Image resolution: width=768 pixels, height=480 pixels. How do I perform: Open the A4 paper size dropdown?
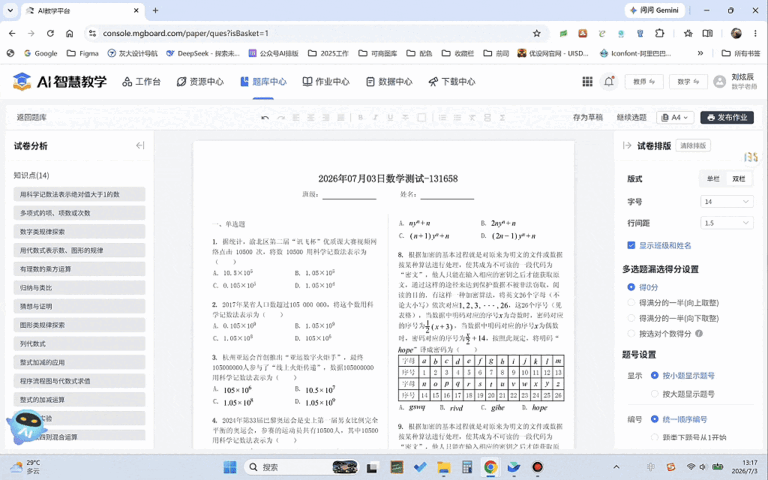(x=675, y=118)
